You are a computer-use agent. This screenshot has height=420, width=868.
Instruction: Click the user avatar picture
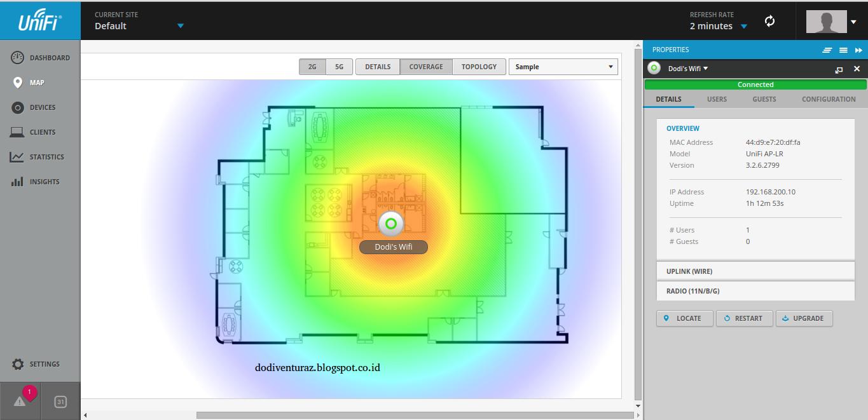point(826,22)
